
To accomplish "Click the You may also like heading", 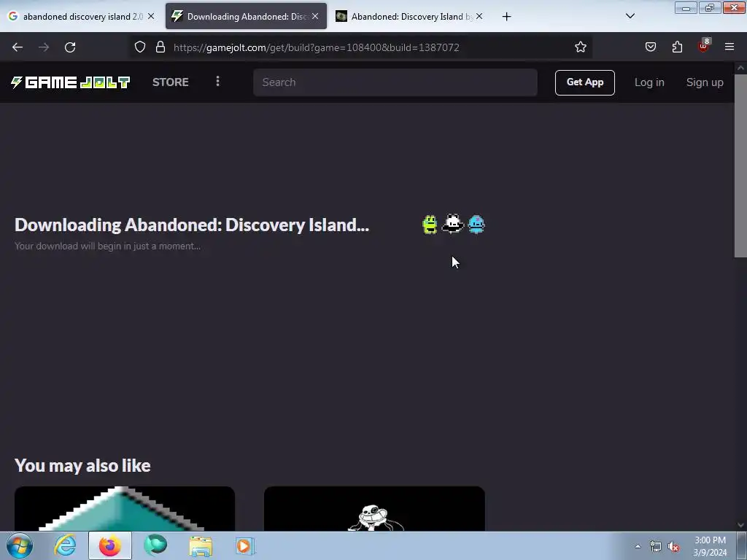I will [82, 465].
